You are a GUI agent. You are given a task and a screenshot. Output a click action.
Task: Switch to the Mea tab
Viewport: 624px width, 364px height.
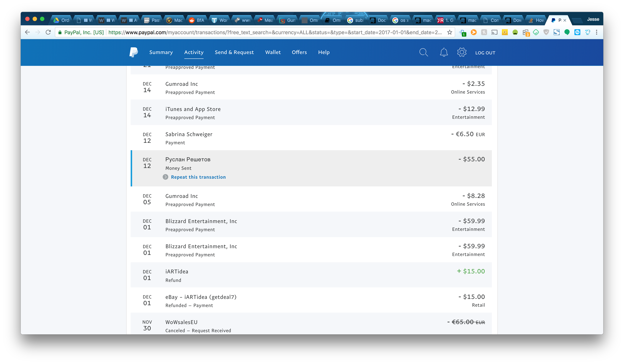tap(265, 20)
